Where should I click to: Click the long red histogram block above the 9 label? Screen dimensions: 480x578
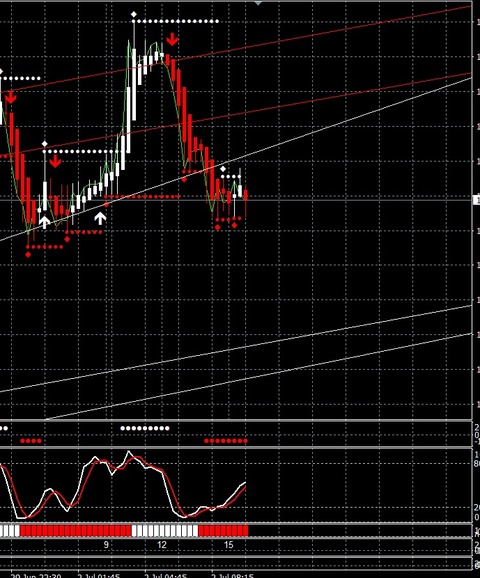click(76, 531)
